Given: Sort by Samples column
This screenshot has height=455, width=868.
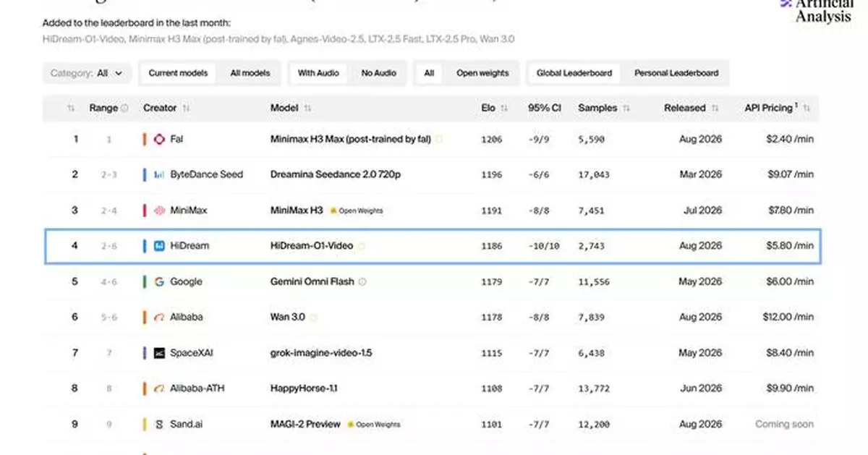Looking at the screenshot, I should tap(625, 108).
